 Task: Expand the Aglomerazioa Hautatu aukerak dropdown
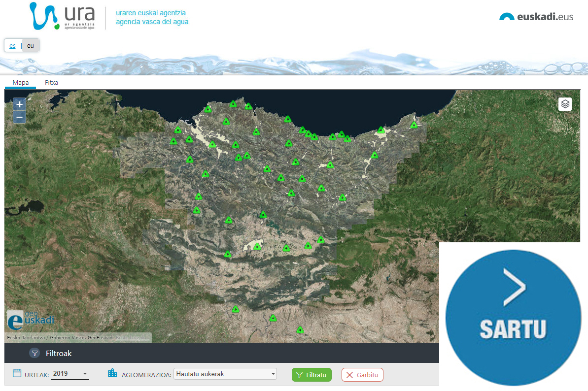(x=225, y=374)
